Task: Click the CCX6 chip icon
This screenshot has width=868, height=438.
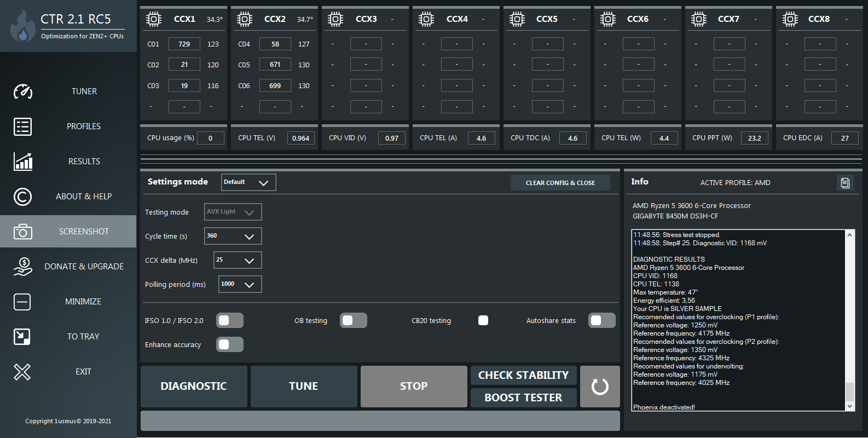Action: tap(608, 20)
